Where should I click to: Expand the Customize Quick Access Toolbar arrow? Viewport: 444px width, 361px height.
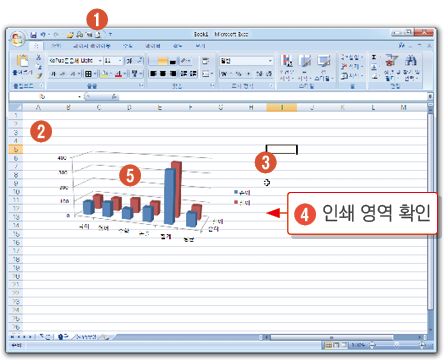[110, 34]
